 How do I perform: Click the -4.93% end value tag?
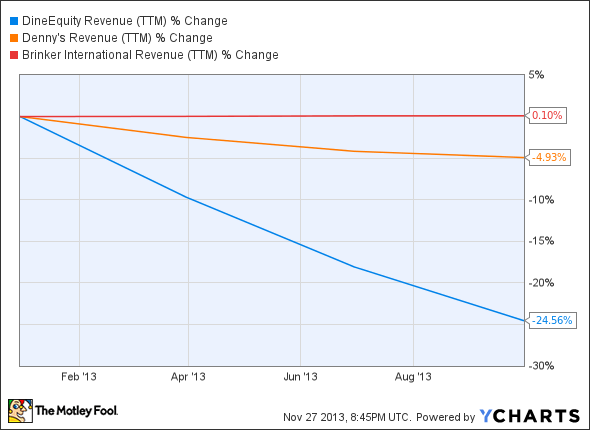[549, 157]
